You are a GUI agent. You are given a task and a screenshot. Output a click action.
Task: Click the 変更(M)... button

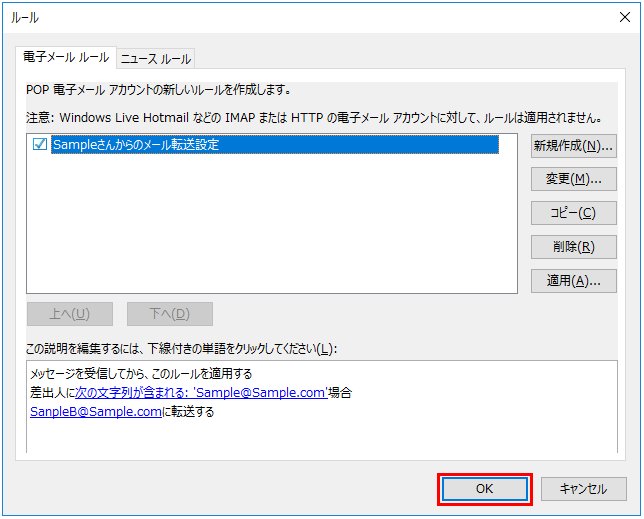point(573,179)
